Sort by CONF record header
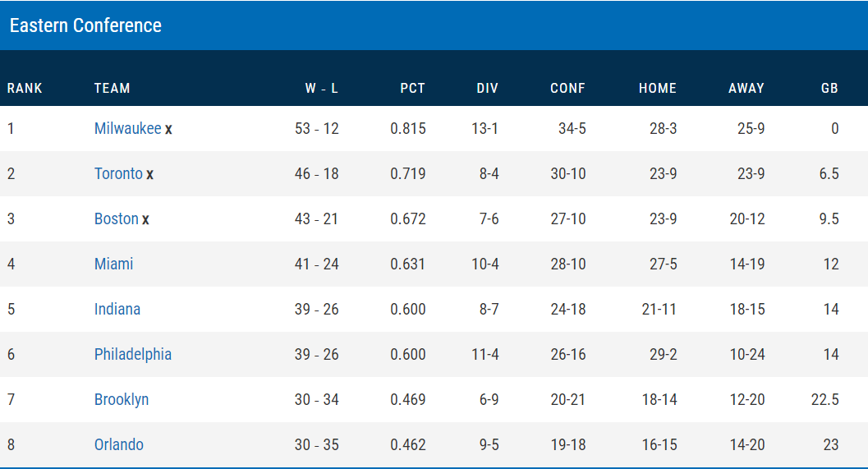This screenshot has width=868, height=469. (567, 88)
